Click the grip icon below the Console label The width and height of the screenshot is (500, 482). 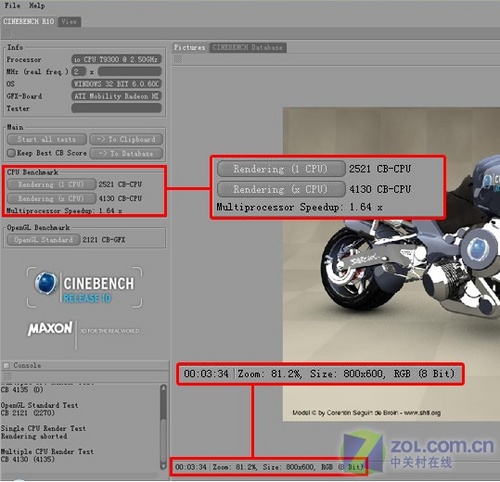7,377
